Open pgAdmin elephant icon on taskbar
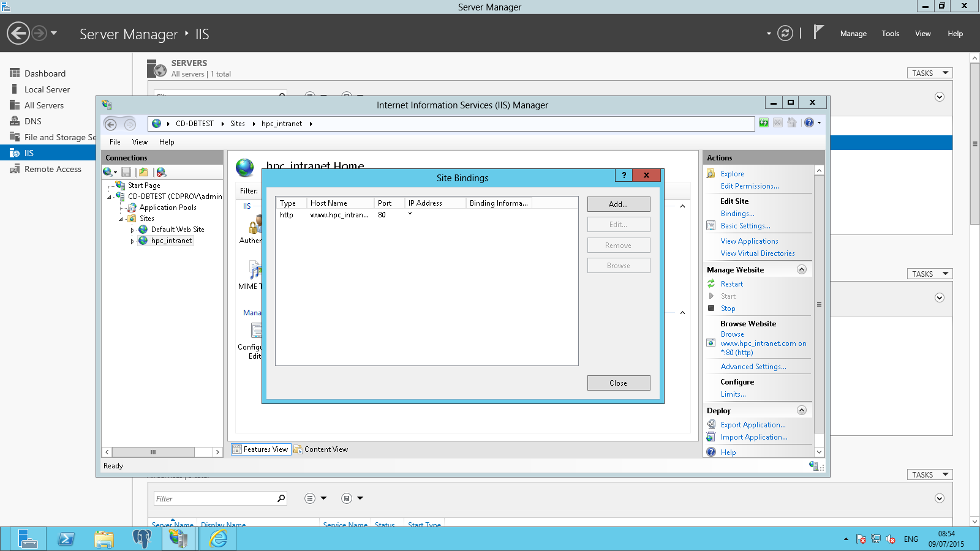 pyautogui.click(x=141, y=539)
